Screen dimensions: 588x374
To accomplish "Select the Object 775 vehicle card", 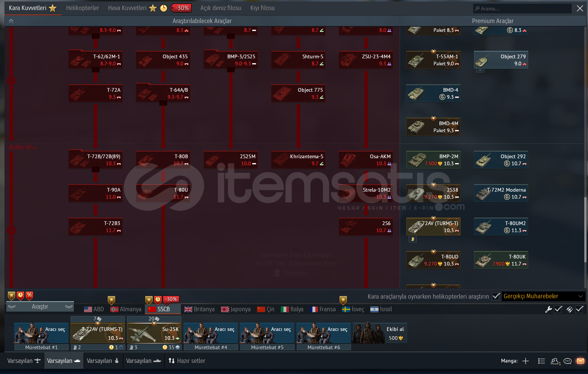I will click(x=298, y=94).
